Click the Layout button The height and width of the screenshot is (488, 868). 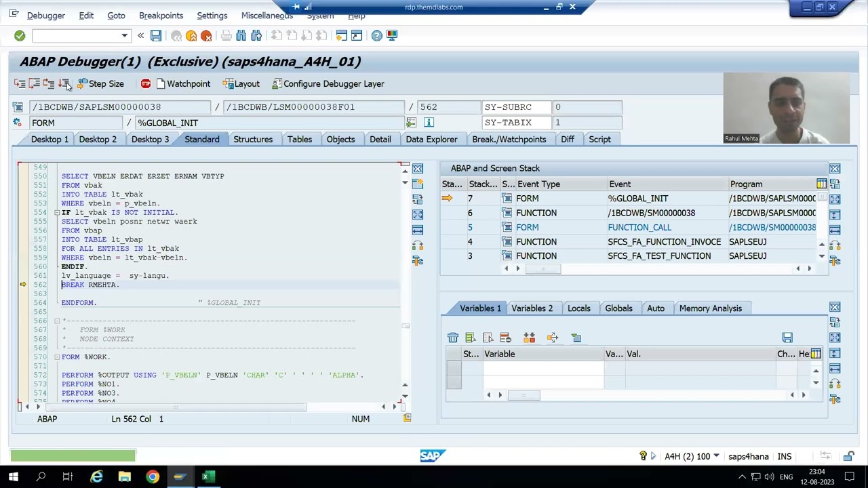click(242, 83)
